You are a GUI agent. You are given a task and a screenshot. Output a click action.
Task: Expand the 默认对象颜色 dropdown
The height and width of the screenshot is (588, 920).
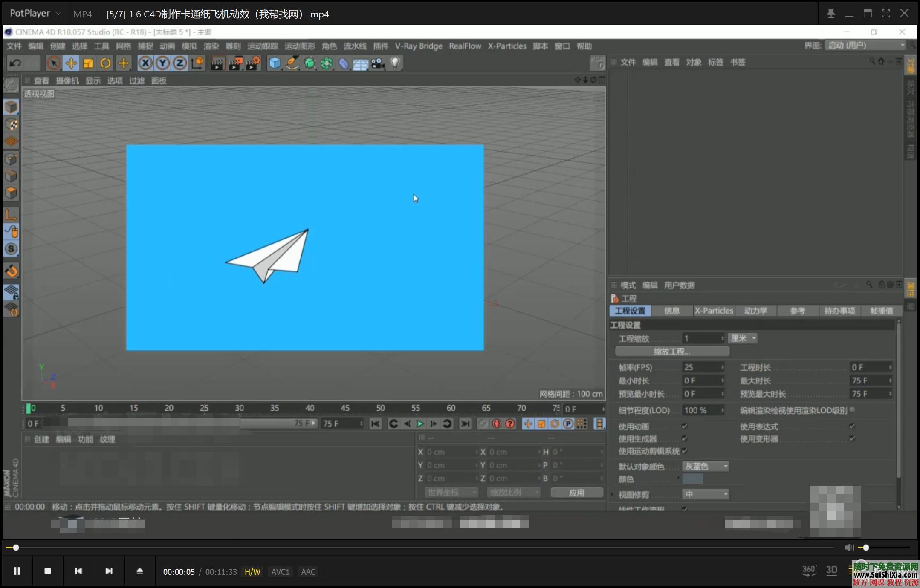coord(706,467)
